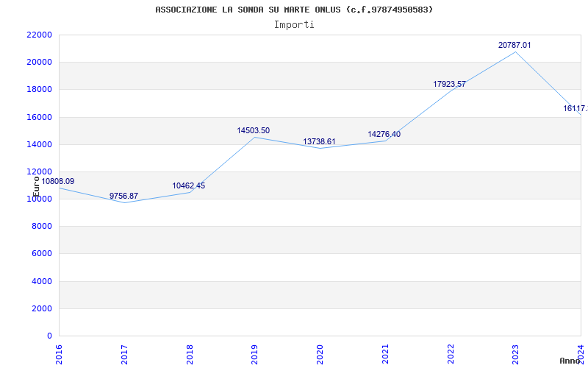Click the 8000 y-axis value

point(42,227)
